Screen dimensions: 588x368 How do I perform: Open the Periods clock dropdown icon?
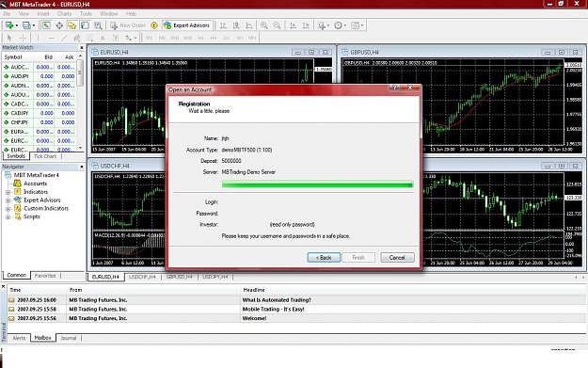tap(341, 25)
